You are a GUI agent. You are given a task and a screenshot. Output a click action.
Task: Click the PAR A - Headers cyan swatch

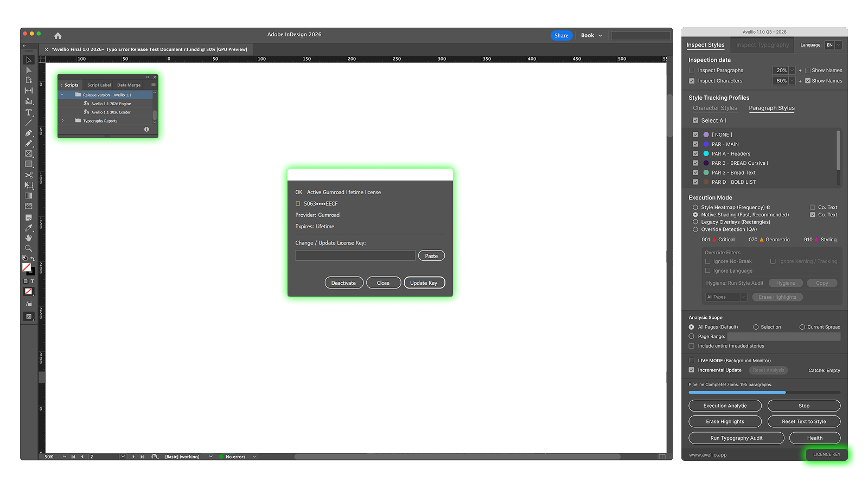(x=706, y=153)
